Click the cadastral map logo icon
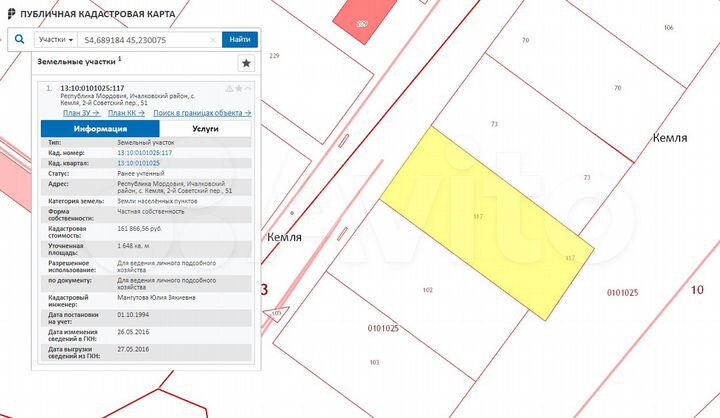The width and height of the screenshot is (720, 418). point(11,14)
